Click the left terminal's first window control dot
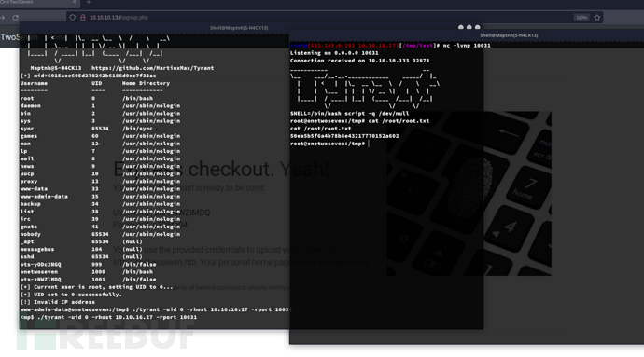This screenshot has height=357, width=644. tap(461, 27)
